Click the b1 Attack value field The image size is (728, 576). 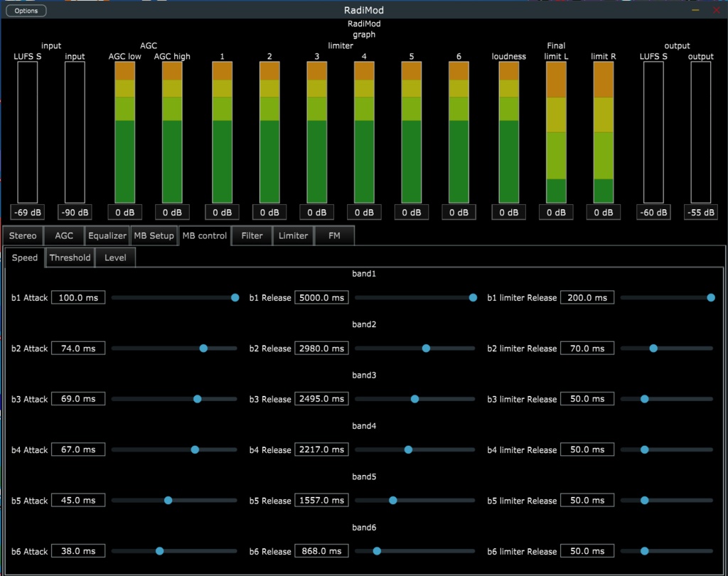[78, 297]
